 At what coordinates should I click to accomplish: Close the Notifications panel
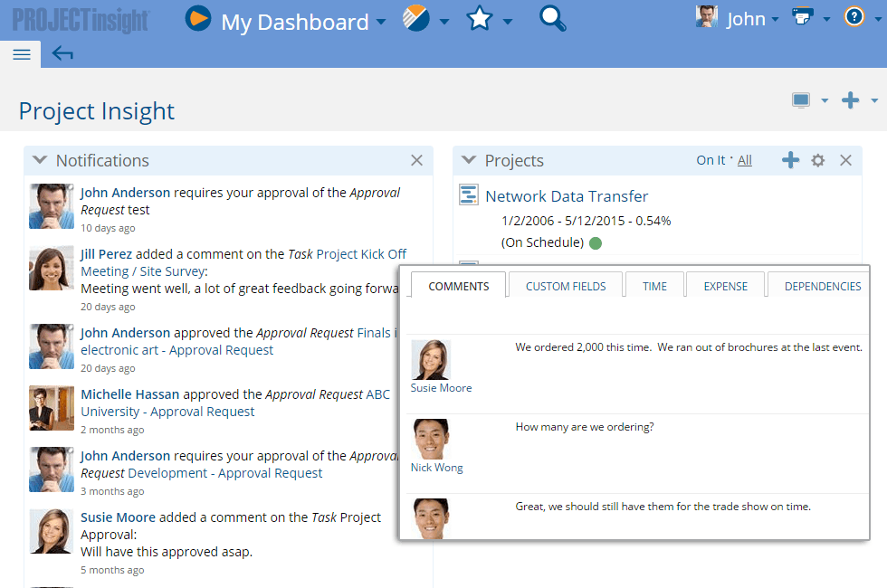[417, 161]
